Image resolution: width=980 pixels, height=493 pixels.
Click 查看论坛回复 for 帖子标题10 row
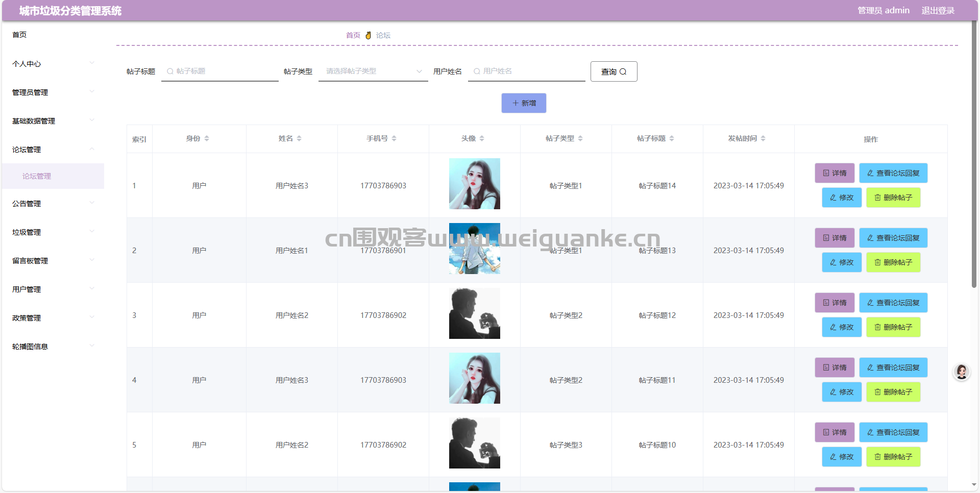click(x=893, y=432)
